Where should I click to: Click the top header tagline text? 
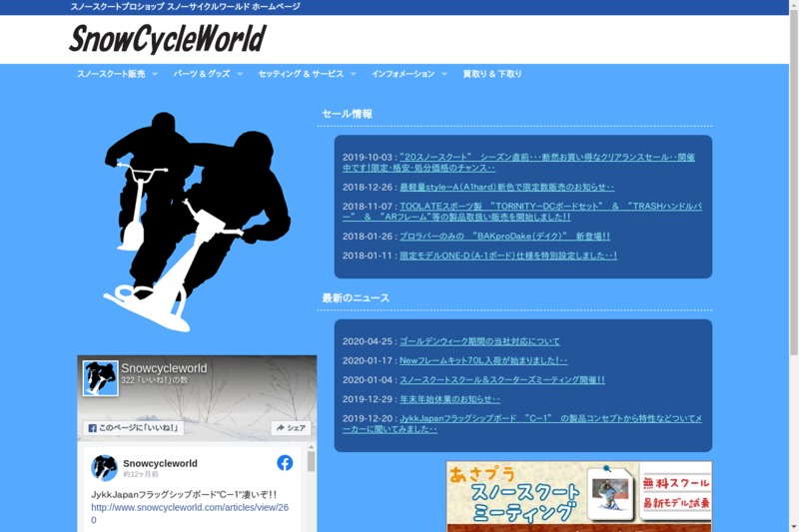[x=186, y=7]
